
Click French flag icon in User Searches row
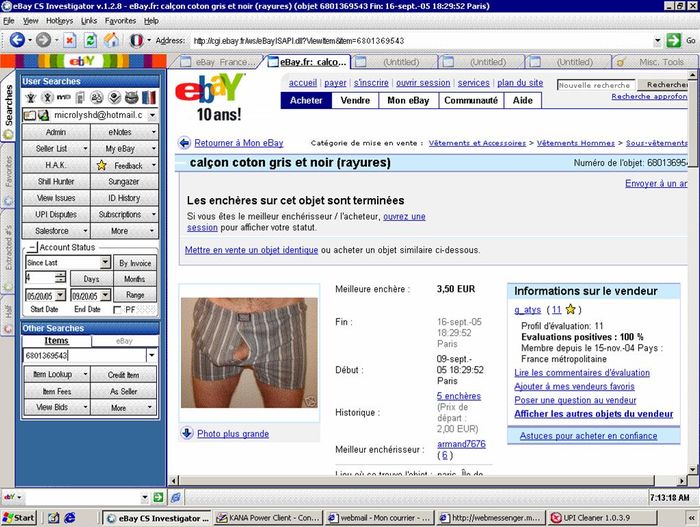point(149,97)
